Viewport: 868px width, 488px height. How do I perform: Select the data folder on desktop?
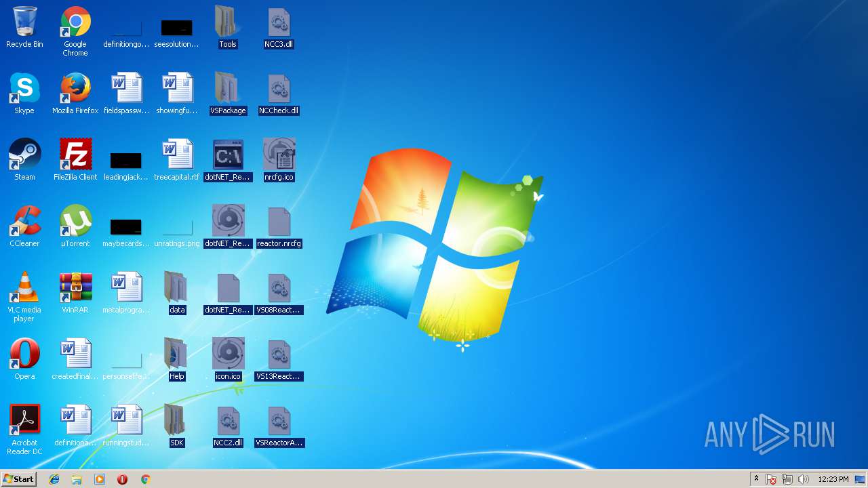click(177, 293)
